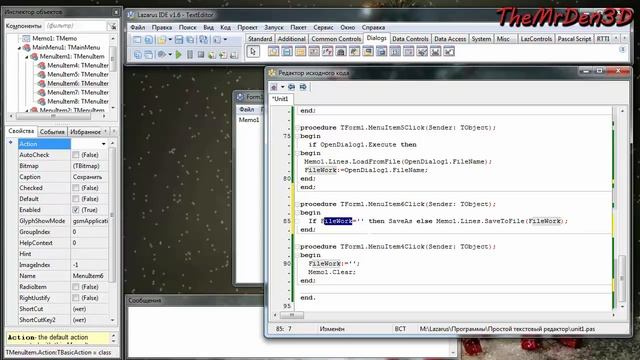Image resolution: width=640 pixels, height=360 pixels.
Task: Select Memo1: TMemo in component tree
Action: [x=54, y=38]
